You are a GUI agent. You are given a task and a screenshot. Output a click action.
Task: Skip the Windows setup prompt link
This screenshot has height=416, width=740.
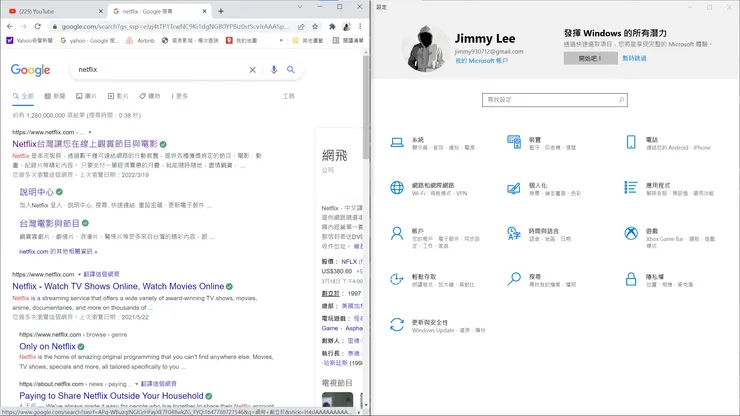tap(634, 58)
